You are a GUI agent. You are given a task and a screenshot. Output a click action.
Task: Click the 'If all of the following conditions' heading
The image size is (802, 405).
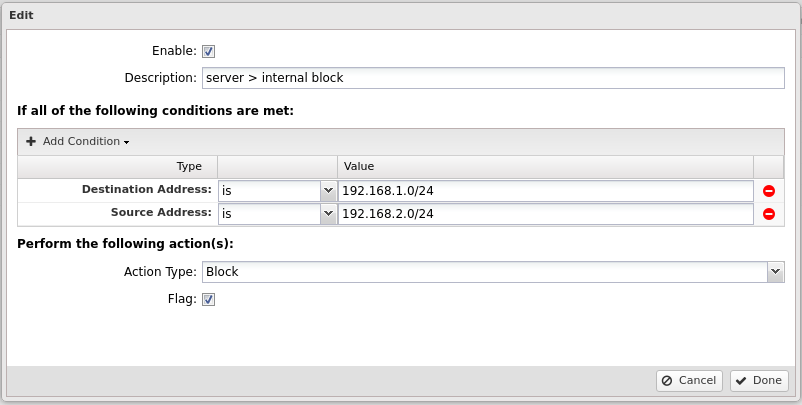pyautogui.click(x=155, y=111)
